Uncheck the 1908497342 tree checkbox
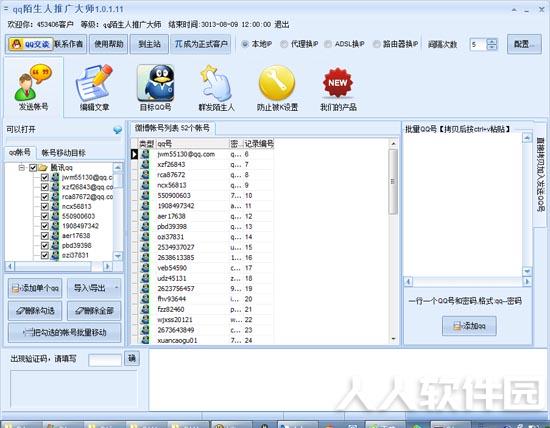 coord(45,226)
